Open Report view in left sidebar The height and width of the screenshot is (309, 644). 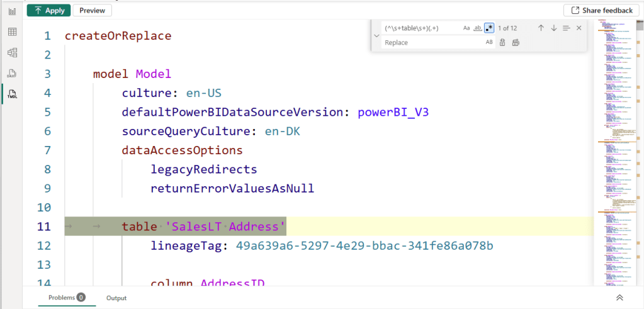pos(12,11)
